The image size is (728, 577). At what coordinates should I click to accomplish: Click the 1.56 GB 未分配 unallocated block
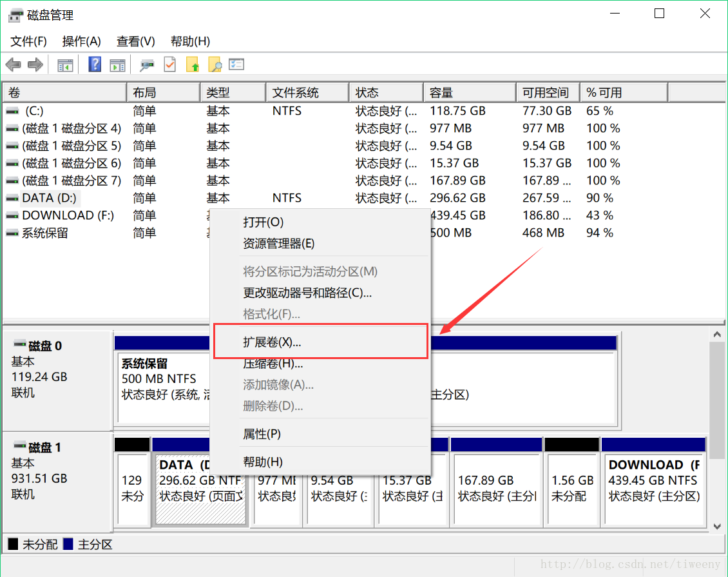(x=572, y=489)
